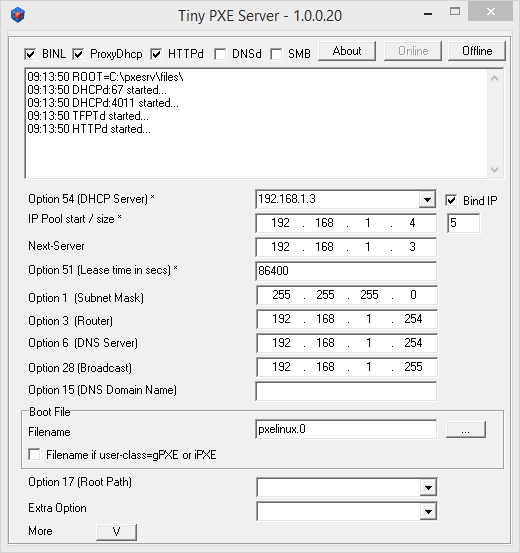Toggle the ProxyDhcp checkbox
Screen dimensions: 520x553
[x=78, y=54]
